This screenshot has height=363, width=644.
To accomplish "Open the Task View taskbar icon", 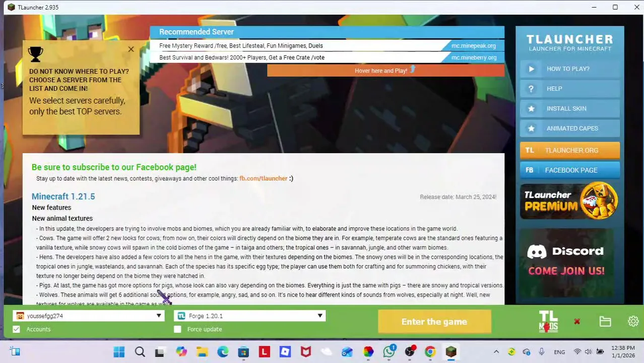I will [x=159, y=352].
